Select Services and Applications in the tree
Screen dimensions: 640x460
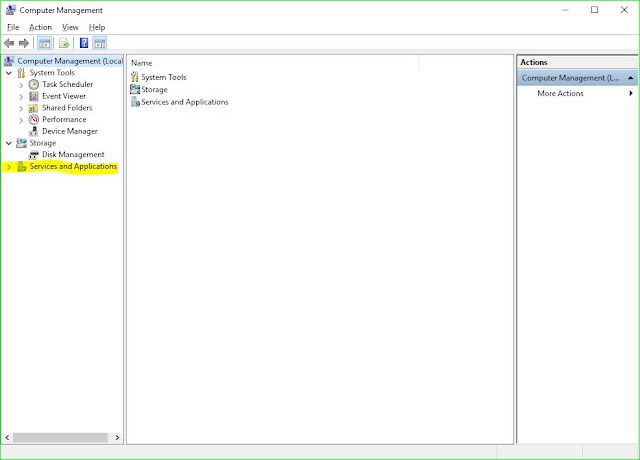click(x=73, y=167)
